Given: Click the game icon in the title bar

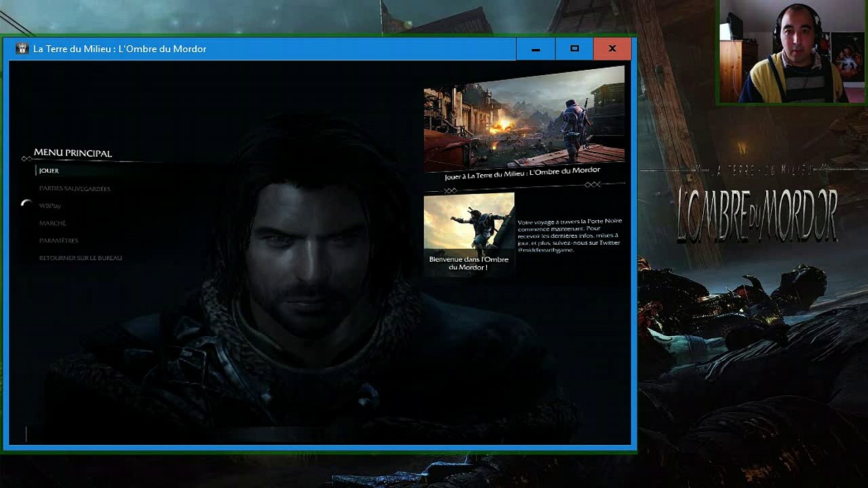Looking at the screenshot, I should [22, 49].
